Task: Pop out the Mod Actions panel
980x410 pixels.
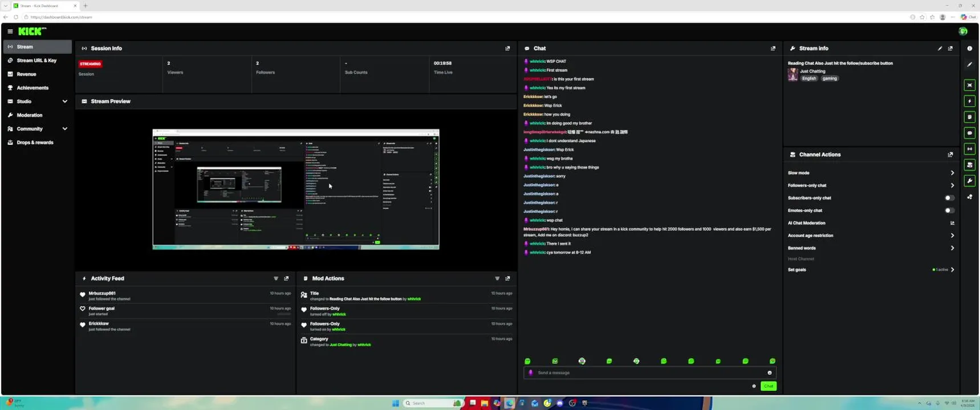Action: [507, 278]
